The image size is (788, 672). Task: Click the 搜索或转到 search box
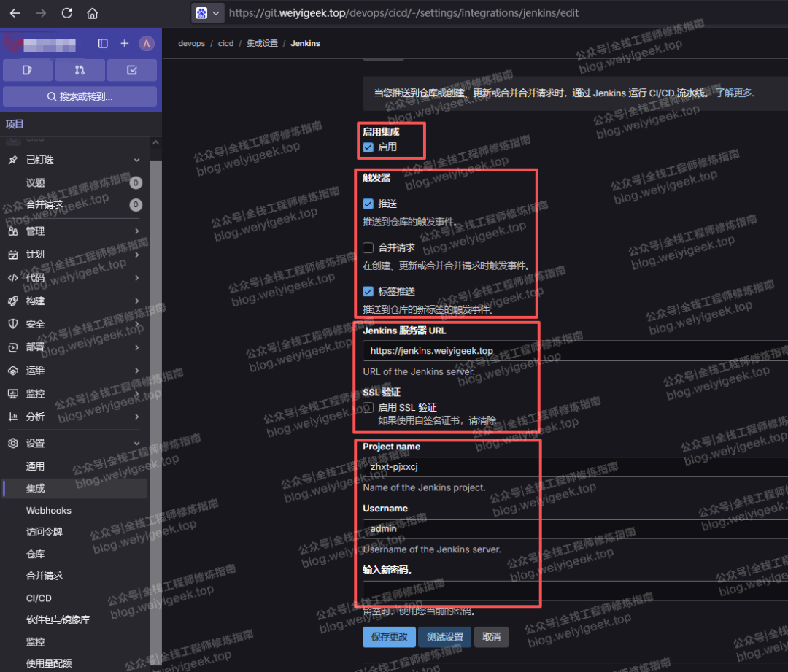click(x=80, y=96)
